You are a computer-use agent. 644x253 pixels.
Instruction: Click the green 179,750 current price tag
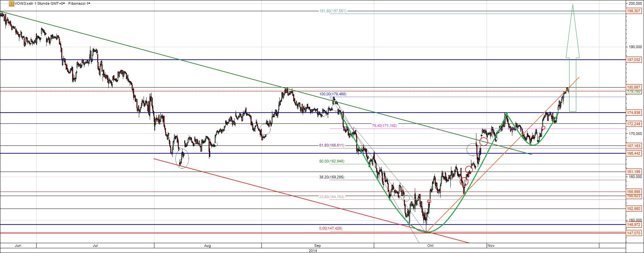(x=634, y=92)
